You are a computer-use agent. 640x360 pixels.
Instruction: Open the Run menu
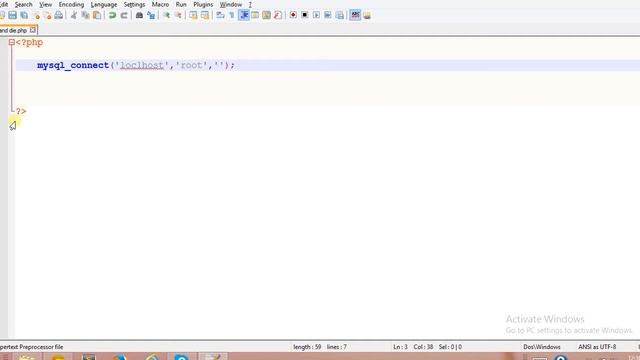[181, 4]
